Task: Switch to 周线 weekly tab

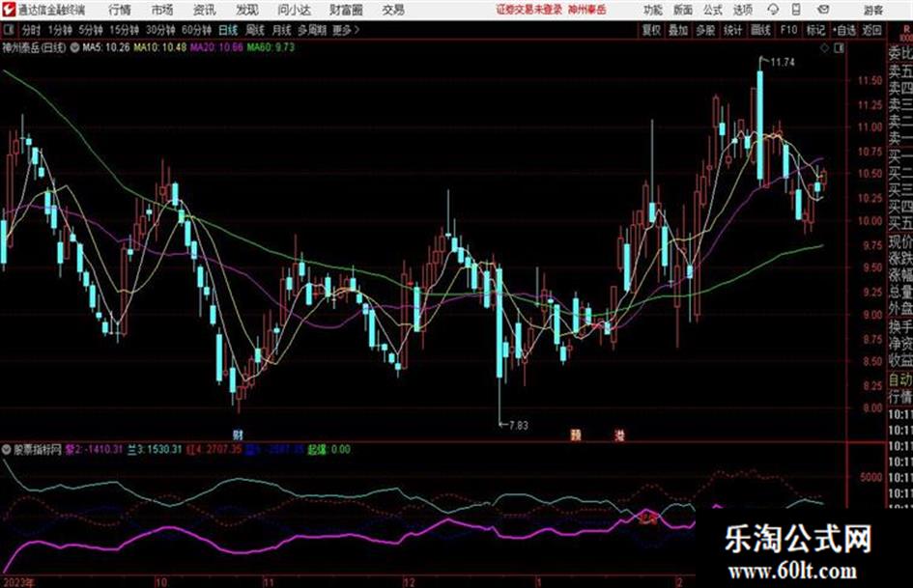Action: point(255,30)
